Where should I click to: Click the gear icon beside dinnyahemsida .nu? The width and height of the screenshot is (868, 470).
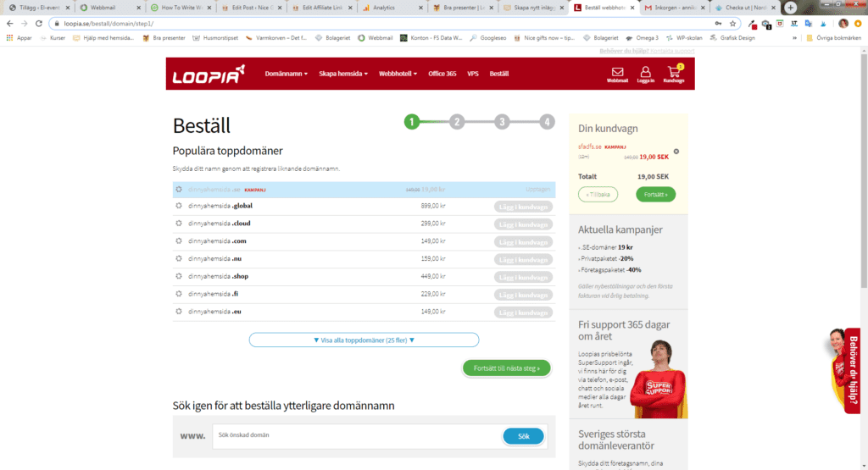pyautogui.click(x=179, y=258)
